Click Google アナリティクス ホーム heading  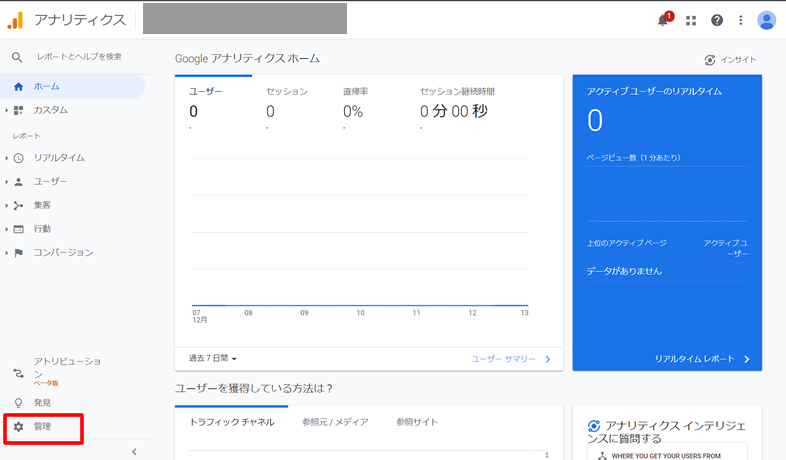pos(247,59)
